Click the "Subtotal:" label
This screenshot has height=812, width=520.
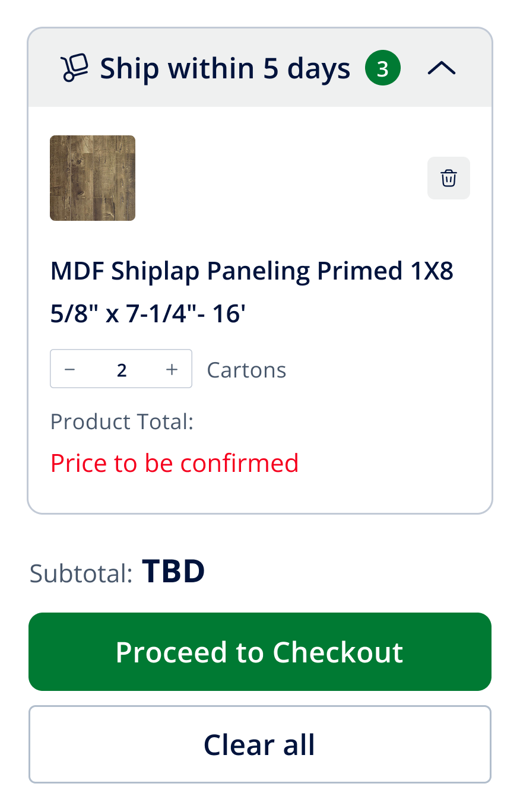81,573
